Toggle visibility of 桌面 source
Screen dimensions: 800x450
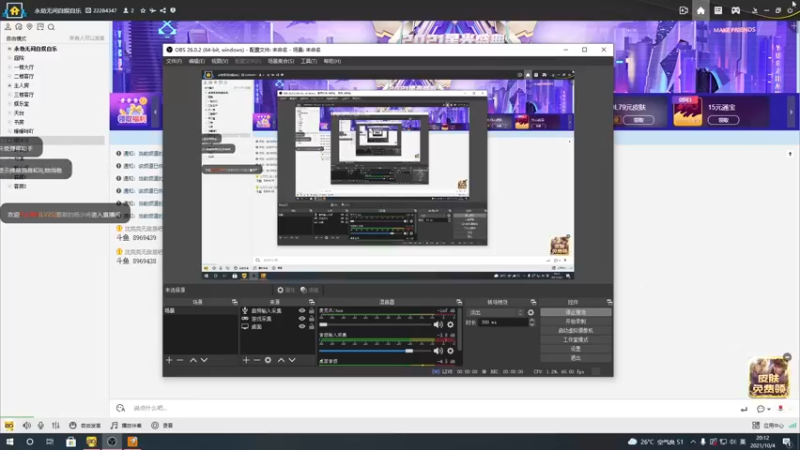click(x=302, y=327)
